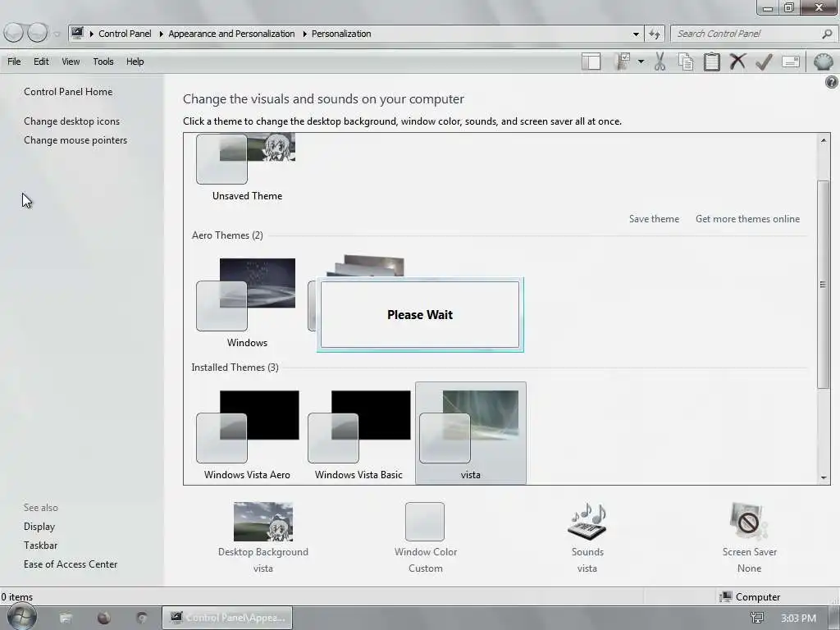
Task: Click the Delete X toolbar icon
Action: pyautogui.click(x=737, y=62)
